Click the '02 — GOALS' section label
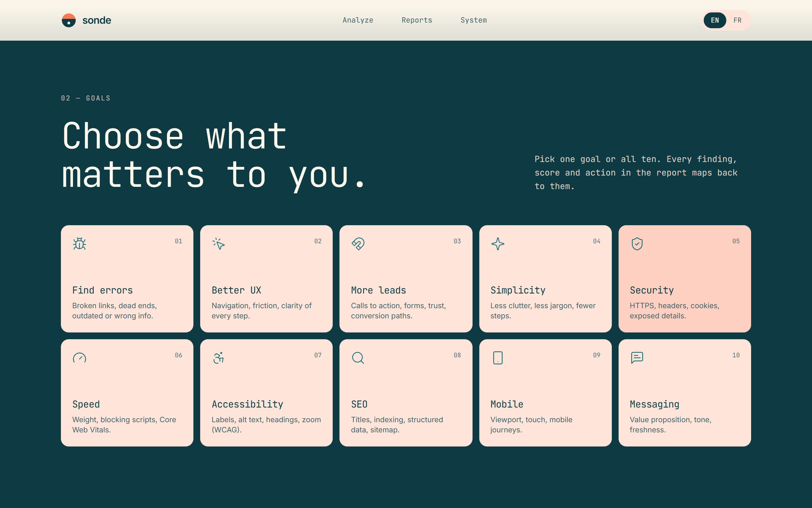Viewport: 812px width, 508px height. pyautogui.click(x=85, y=98)
